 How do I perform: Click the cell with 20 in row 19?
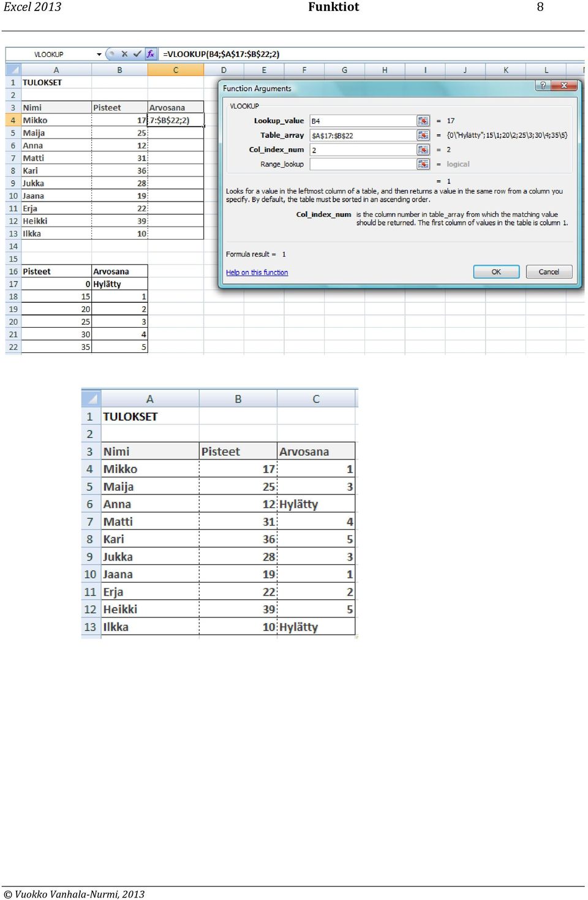tap(56, 309)
